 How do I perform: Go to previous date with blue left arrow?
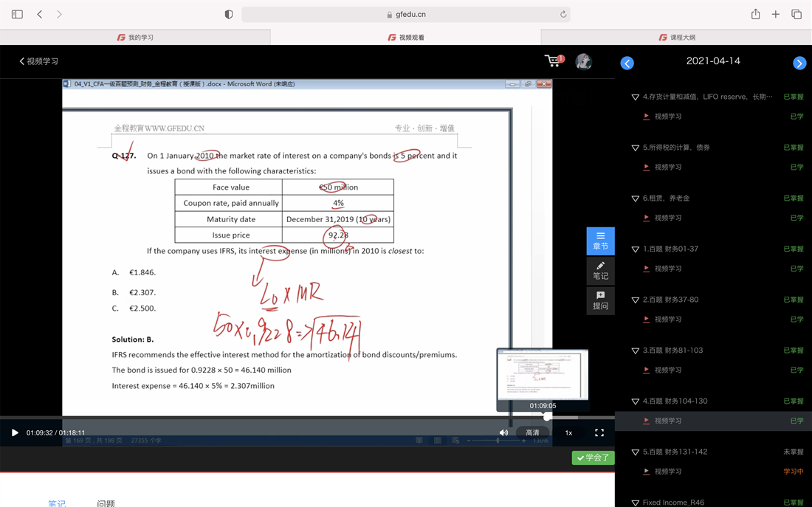pos(627,63)
